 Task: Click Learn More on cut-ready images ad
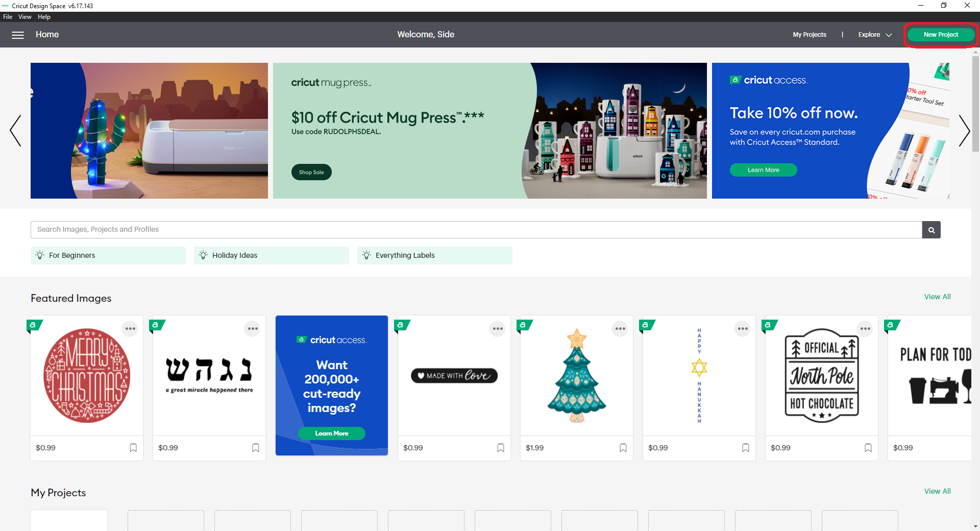pyautogui.click(x=332, y=433)
